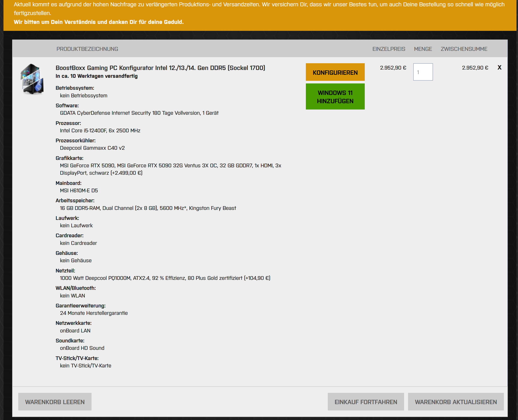Click the MENGE column header
The image size is (518, 420).
(x=423, y=49)
